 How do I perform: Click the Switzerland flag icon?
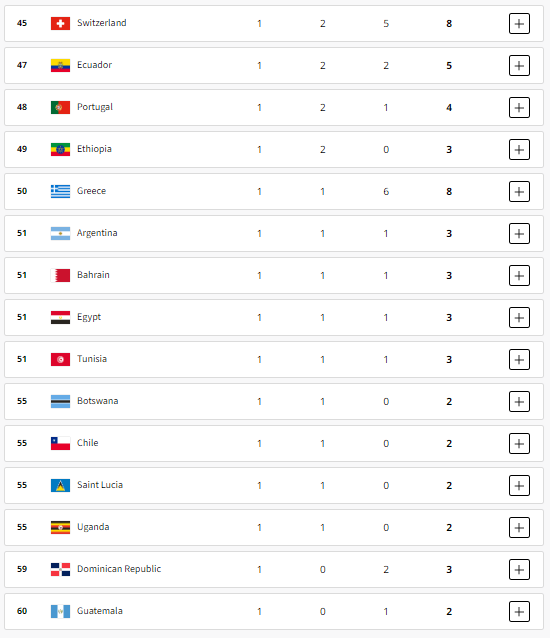60,23
